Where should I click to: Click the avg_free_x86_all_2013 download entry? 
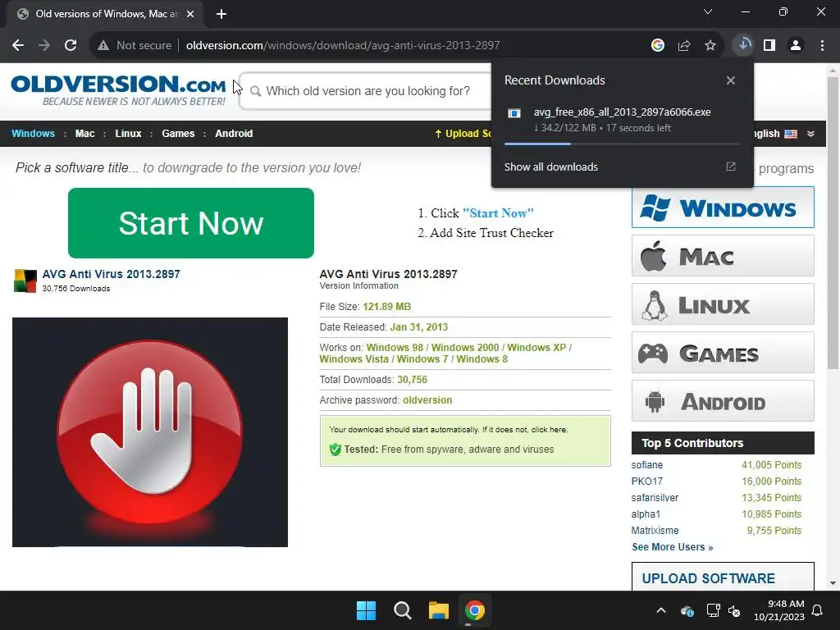(623, 120)
